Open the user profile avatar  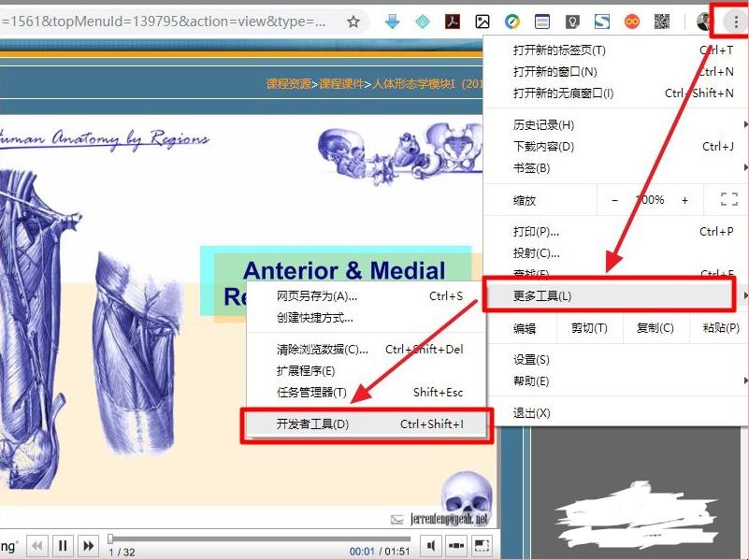point(703,22)
